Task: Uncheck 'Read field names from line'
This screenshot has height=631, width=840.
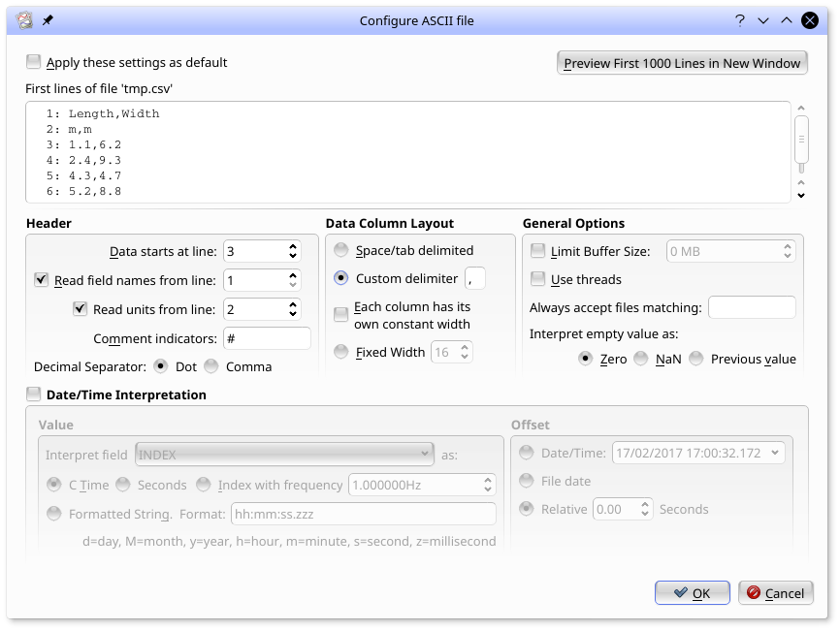Action: pos(42,280)
